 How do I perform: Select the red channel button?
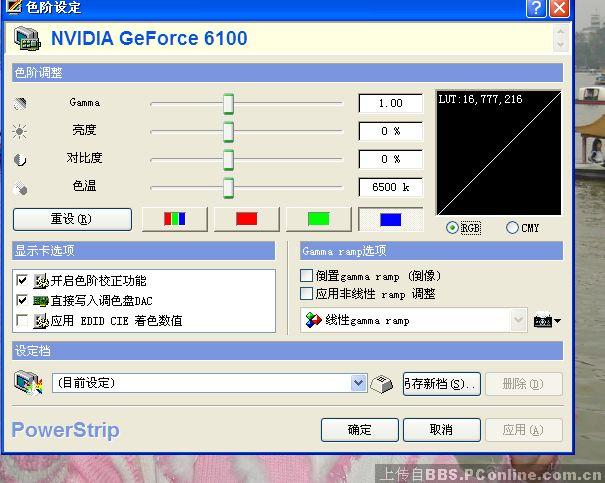pyautogui.click(x=247, y=219)
